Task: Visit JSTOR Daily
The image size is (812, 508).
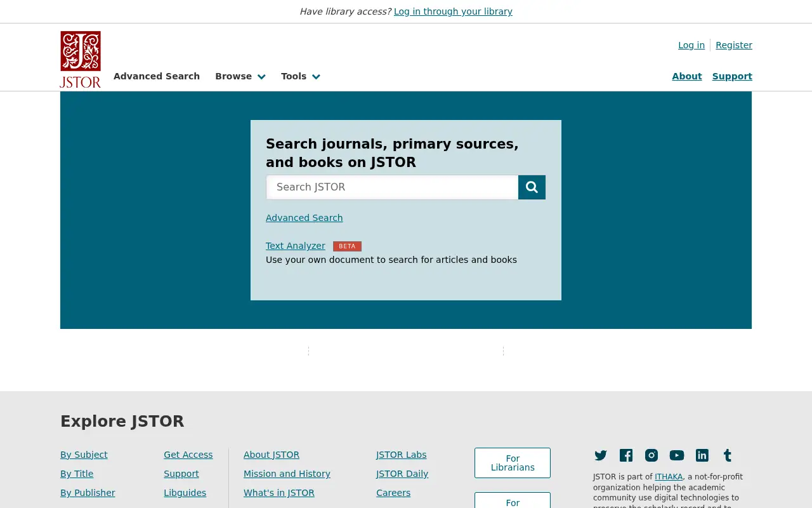Action: tap(402, 474)
